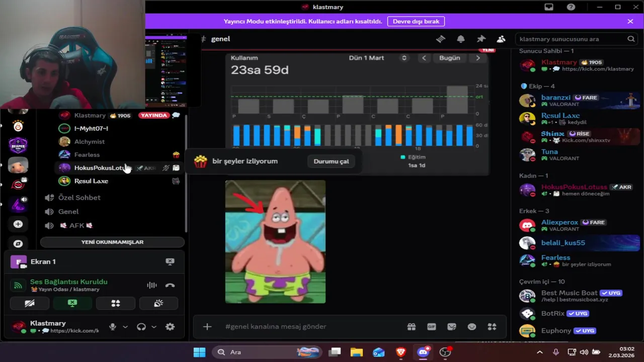Open noise suppression waveform icon
This screenshot has height=362, width=644.
point(151,285)
